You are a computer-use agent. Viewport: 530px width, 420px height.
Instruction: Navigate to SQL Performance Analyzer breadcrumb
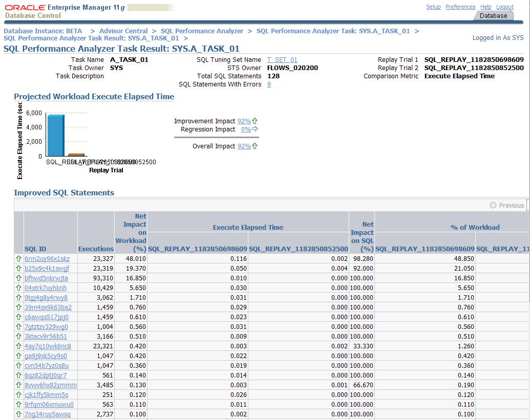point(202,31)
